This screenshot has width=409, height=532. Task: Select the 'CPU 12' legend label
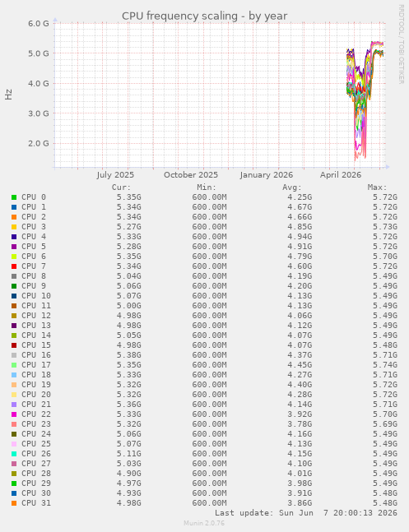pyautogui.click(x=36, y=315)
